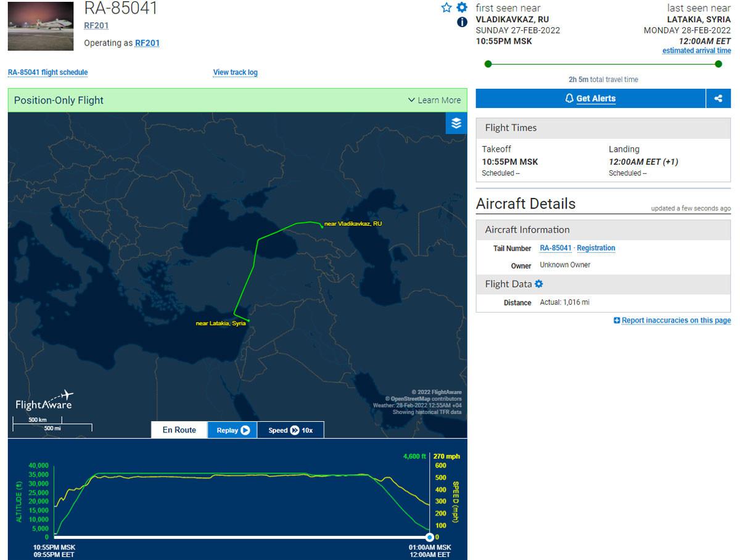Open the RA-85041 flight schedule link
The image size is (740, 560).
[x=47, y=72]
